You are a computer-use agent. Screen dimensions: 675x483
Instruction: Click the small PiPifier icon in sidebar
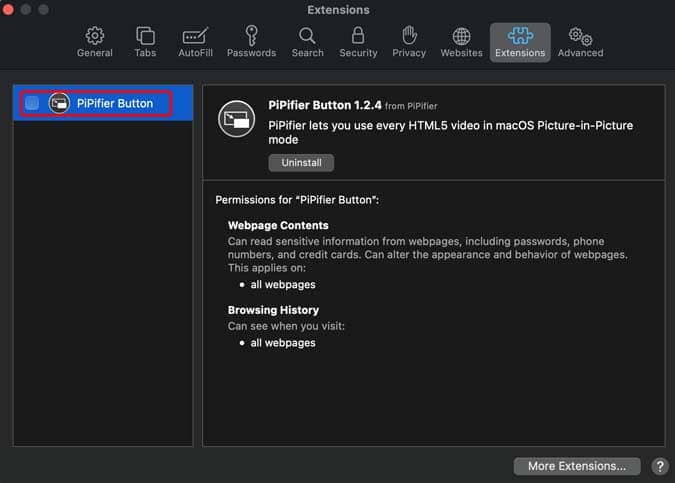59,103
